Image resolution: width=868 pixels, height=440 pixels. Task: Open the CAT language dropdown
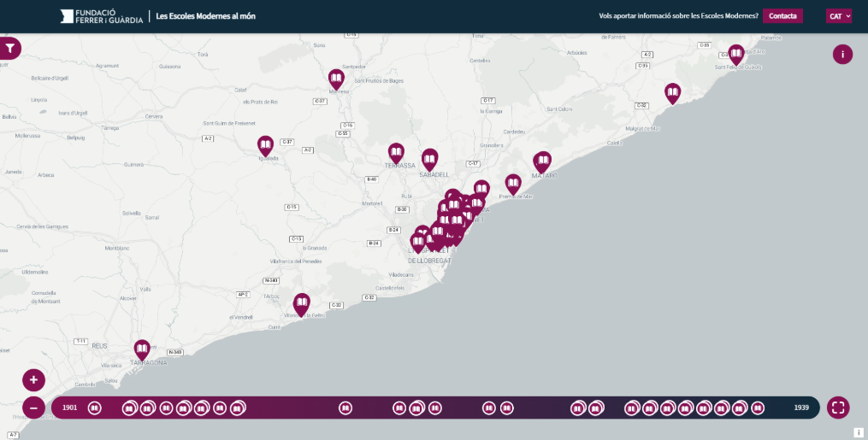pyautogui.click(x=839, y=15)
